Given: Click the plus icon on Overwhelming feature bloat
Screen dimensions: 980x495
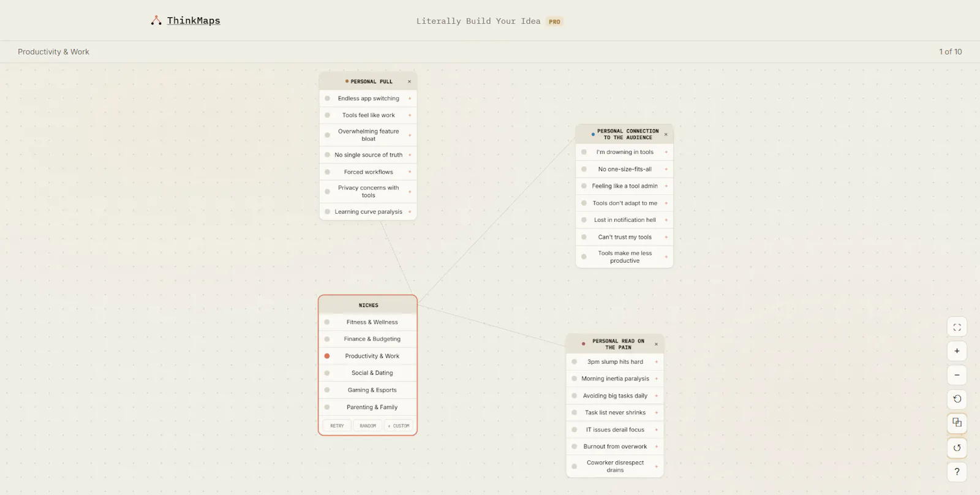Looking at the screenshot, I should coord(410,135).
